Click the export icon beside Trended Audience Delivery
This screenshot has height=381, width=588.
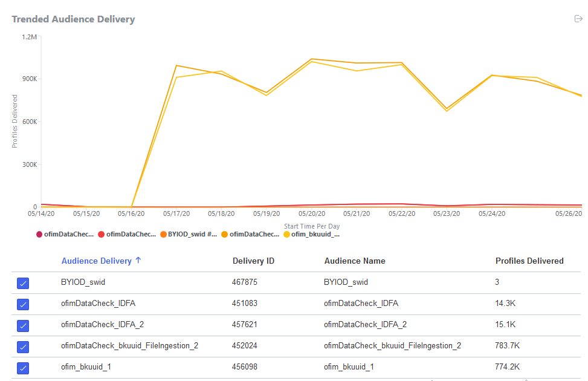[x=578, y=19]
